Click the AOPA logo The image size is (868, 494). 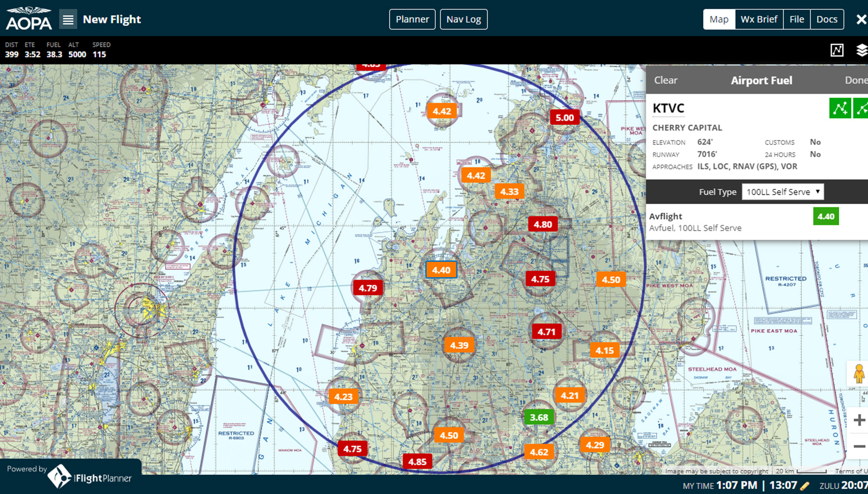point(29,19)
